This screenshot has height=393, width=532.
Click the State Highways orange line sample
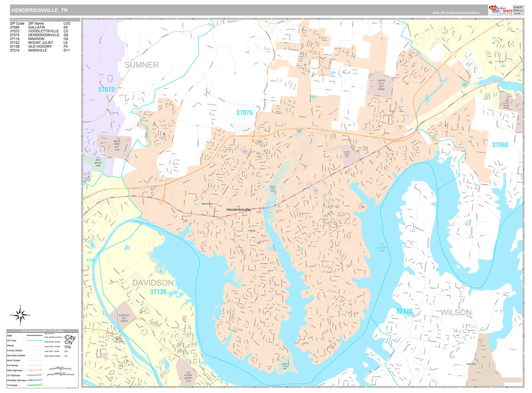pyautogui.click(x=34, y=370)
